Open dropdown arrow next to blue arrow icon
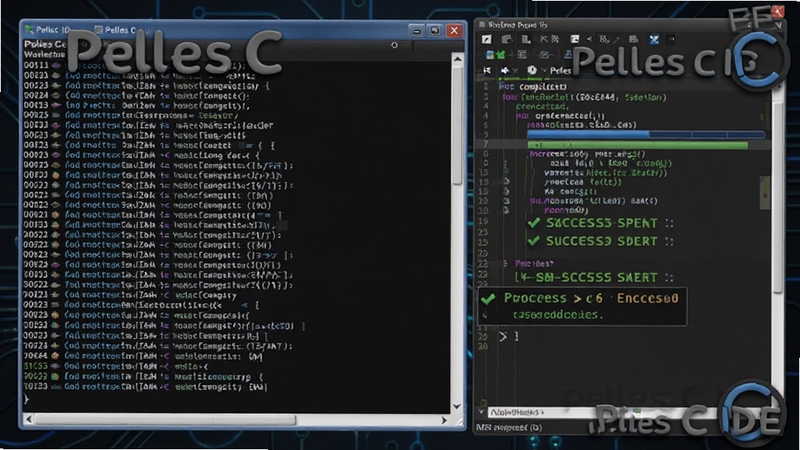The height and width of the screenshot is (450, 800). 515,71
